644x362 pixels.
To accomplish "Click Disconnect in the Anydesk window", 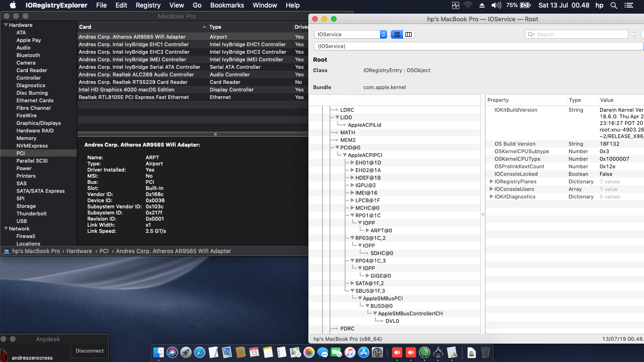I will [x=90, y=351].
